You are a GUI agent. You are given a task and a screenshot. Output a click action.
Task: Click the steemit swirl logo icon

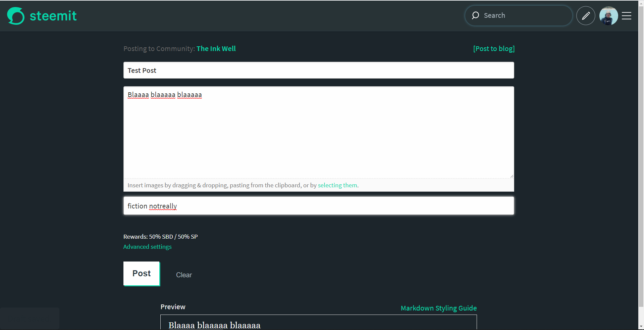tap(16, 16)
